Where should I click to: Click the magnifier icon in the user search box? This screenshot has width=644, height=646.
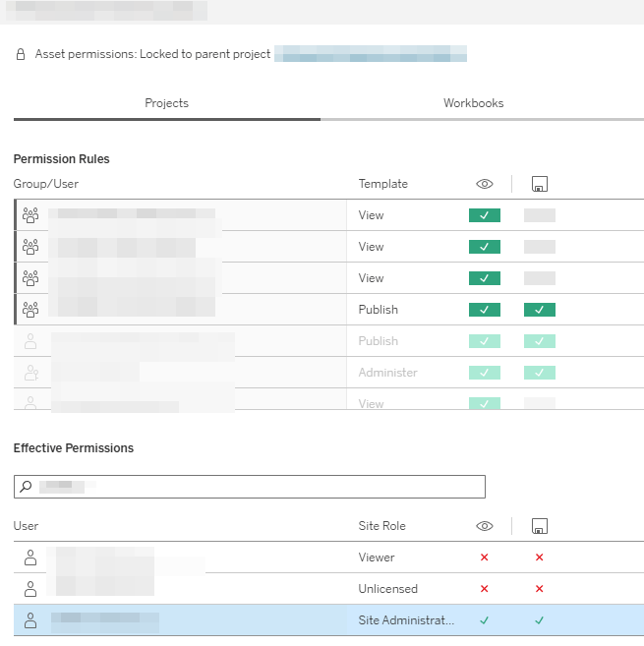[x=27, y=487]
